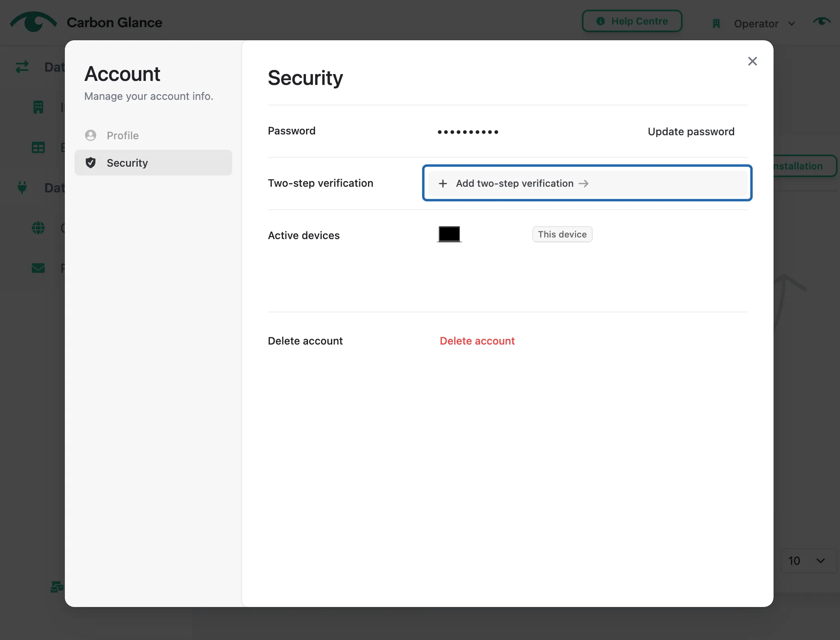Click the Two-step verification label
The height and width of the screenshot is (640, 840).
pyautogui.click(x=321, y=183)
